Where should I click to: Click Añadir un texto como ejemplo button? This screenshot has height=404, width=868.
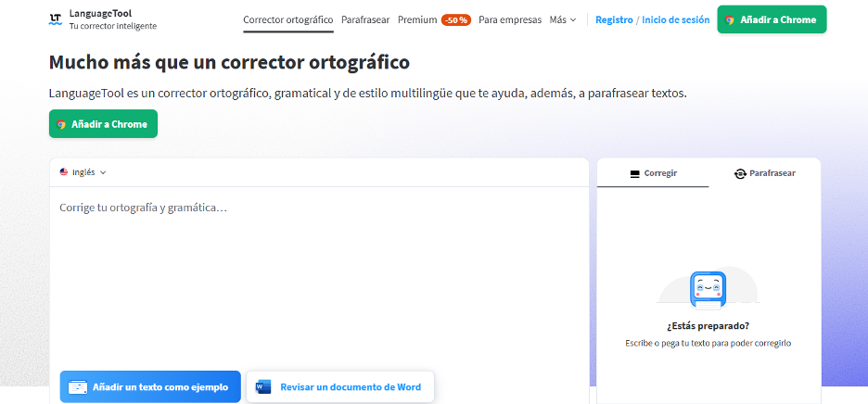coord(150,387)
